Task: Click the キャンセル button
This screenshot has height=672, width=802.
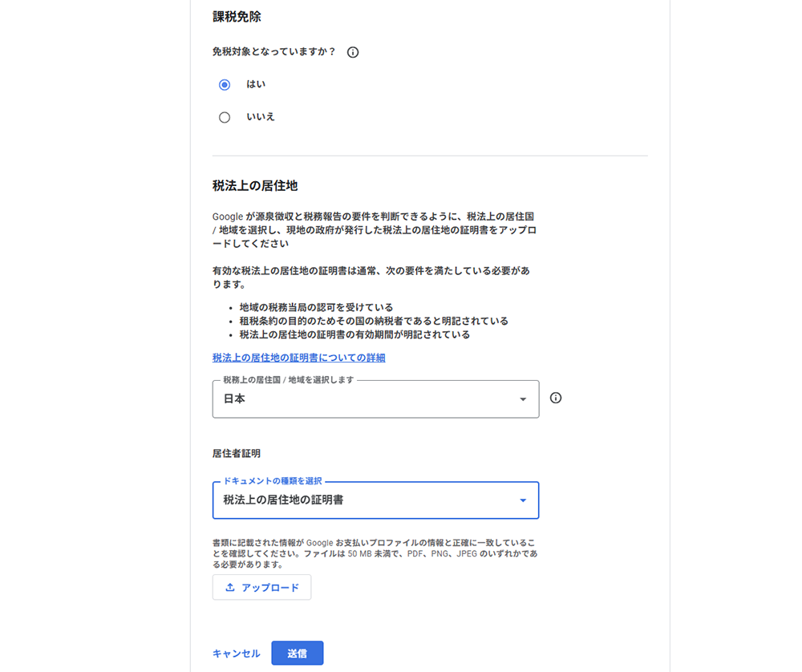Action: tap(236, 654)
